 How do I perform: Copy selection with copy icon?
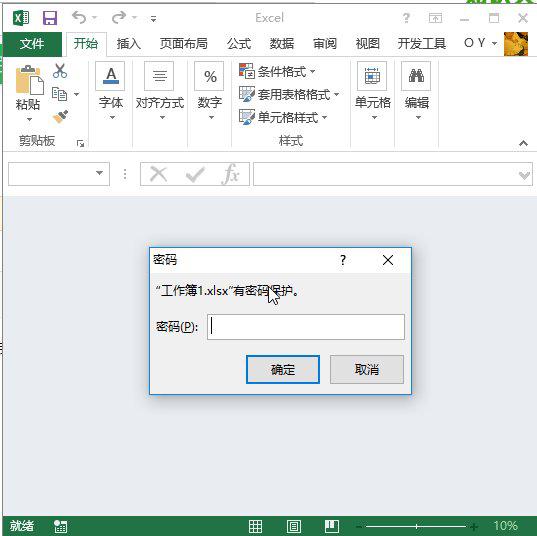(59, 94)
